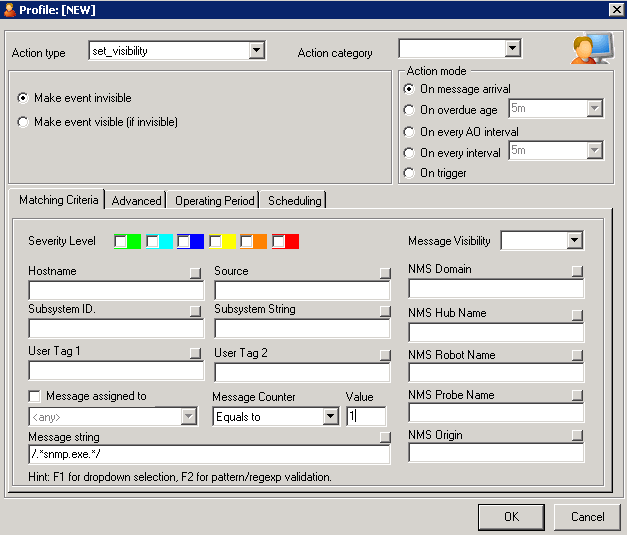627x535 pixels.
Task: Open the Message Visibility dropdown
Action: pyautogui.click(x=574, y=240)
